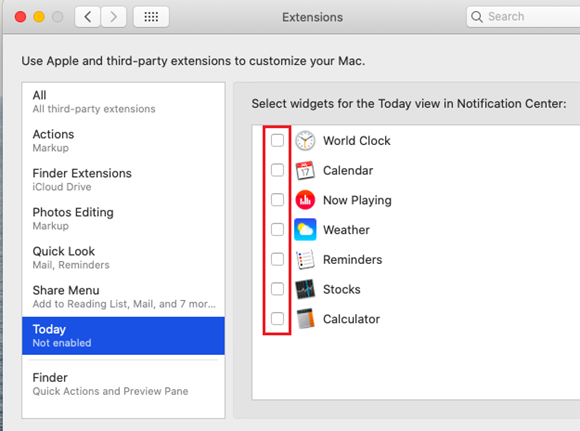Click the World Clock widget icon
Screen dimensions: 580x431
point(305,141)
